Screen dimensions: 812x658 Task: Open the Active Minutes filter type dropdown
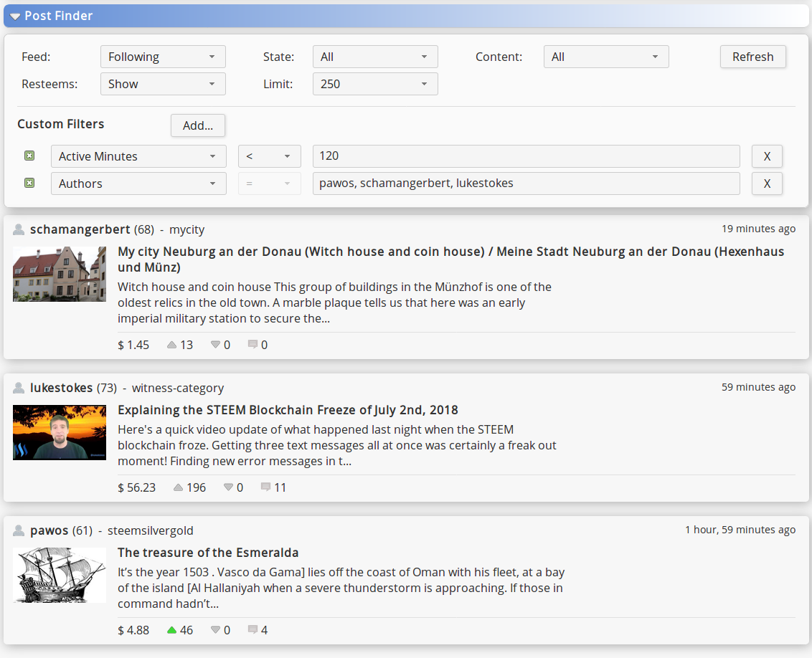[138, 156]
